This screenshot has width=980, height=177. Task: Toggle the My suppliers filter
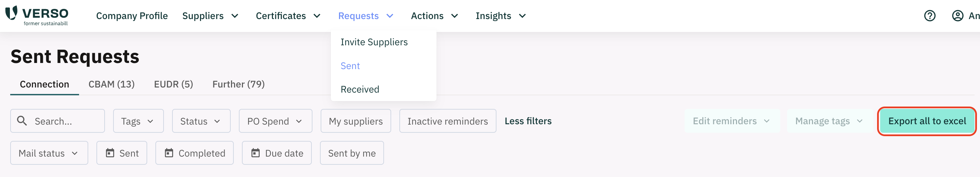356,121
